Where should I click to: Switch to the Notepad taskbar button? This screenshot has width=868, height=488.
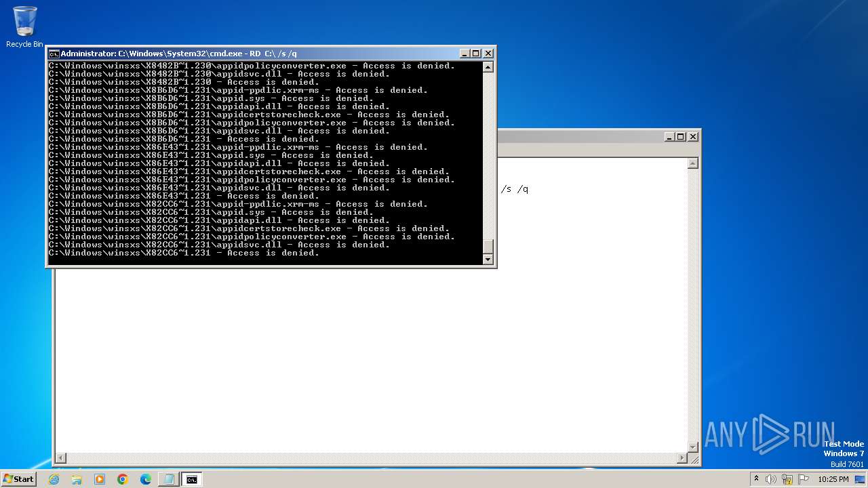point(169,479)
